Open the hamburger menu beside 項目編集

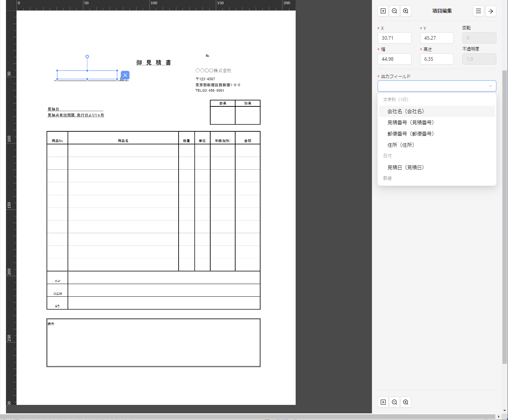coord(478,11)
